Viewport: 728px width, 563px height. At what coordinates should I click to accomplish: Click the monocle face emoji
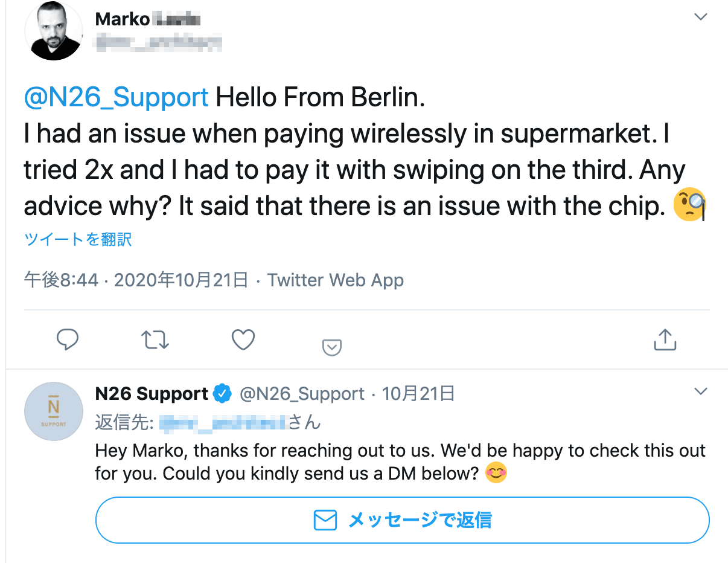pos(689,206)
